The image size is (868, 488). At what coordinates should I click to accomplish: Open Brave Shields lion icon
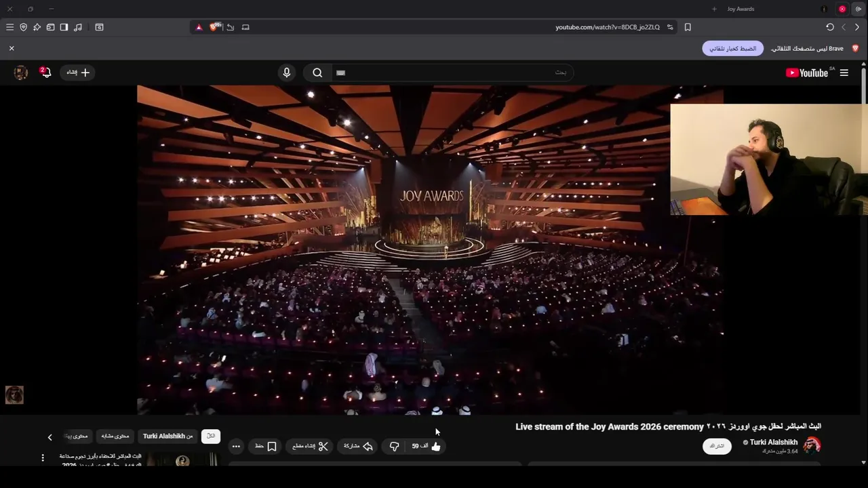click(x=215, y=27)
